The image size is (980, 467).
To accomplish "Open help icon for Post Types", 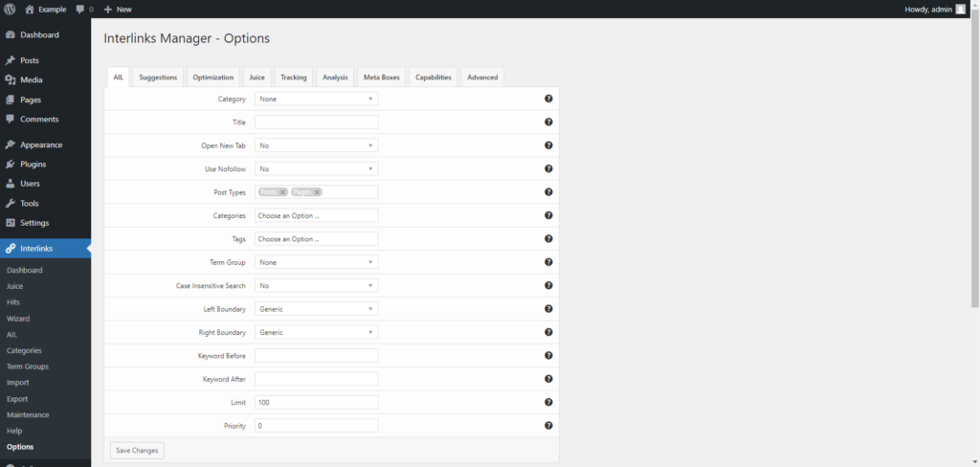I will (x=548, y=192).
